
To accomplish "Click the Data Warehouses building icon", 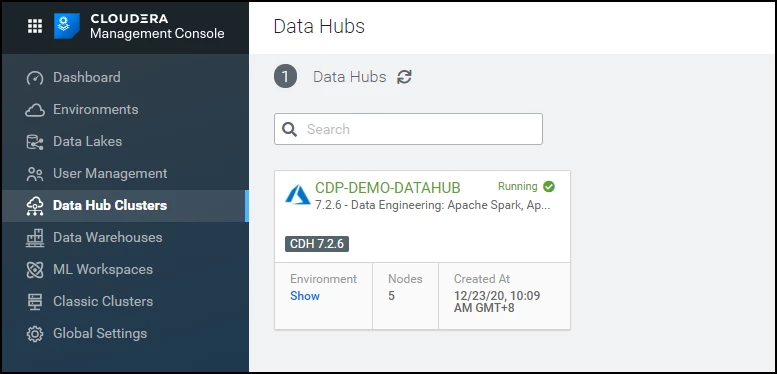I will click(x=35, y=238).
